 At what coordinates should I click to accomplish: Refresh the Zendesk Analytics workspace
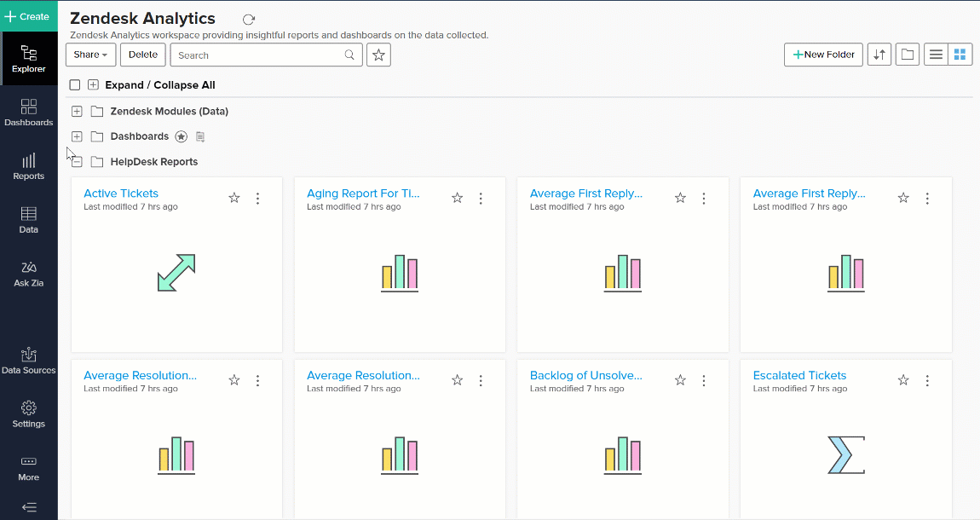tap(249, 20)
